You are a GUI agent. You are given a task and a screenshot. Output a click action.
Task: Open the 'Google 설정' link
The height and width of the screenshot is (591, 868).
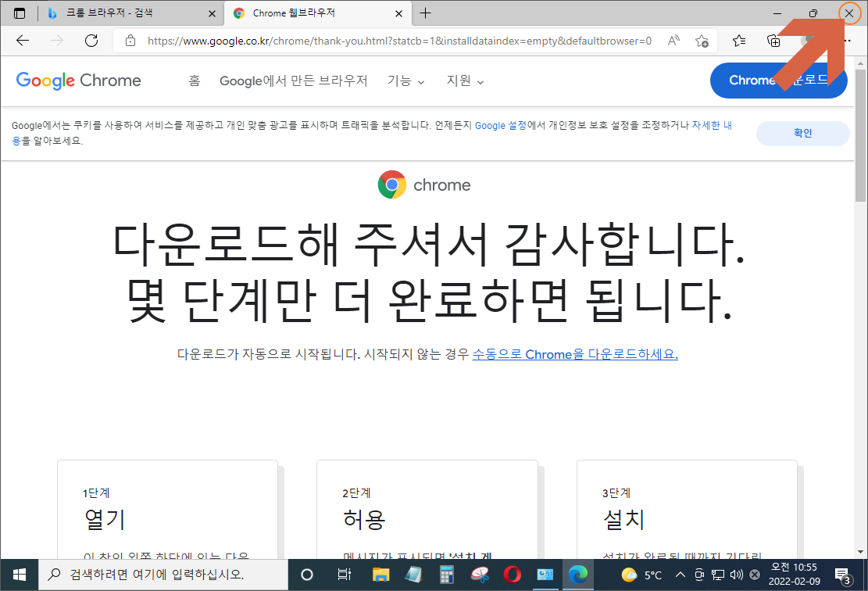tap(501, 125)
